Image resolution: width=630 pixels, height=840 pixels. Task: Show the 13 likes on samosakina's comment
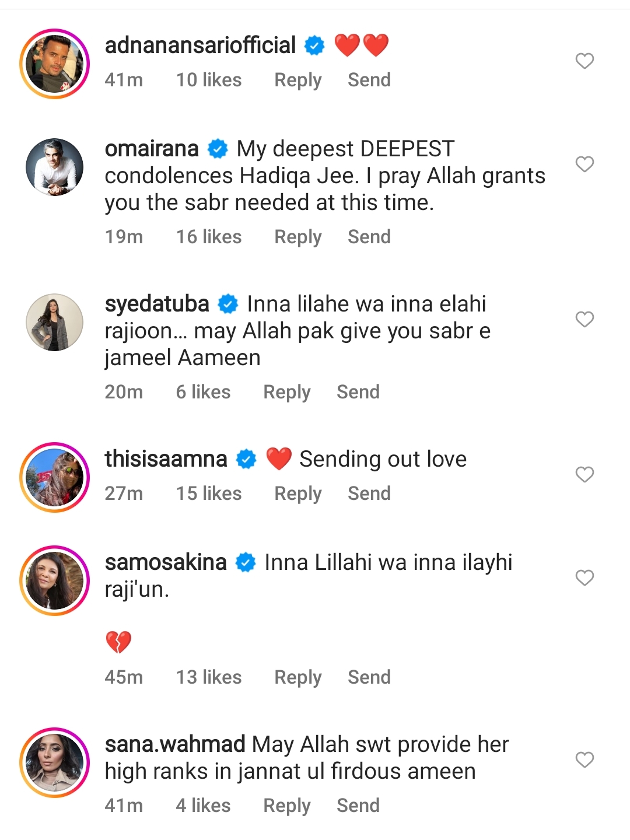(x=209, y=677)
